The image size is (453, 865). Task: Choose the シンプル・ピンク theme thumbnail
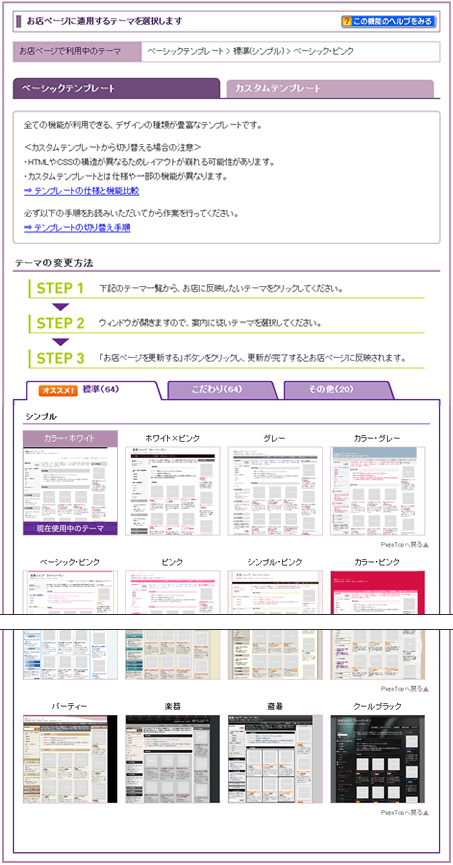(275, 592)
